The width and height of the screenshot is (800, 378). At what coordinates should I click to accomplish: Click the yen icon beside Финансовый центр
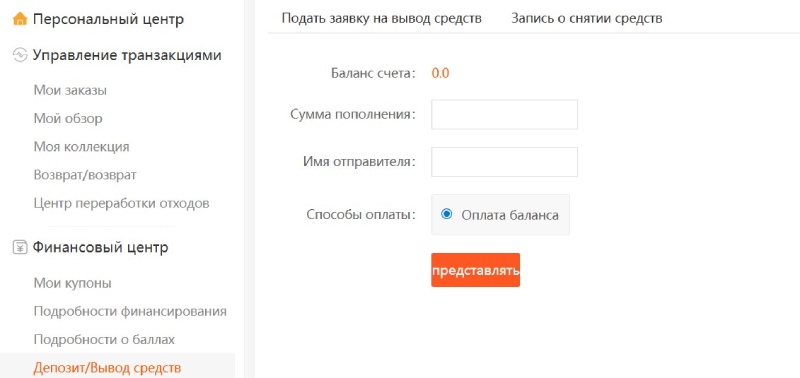coord(19,248)
